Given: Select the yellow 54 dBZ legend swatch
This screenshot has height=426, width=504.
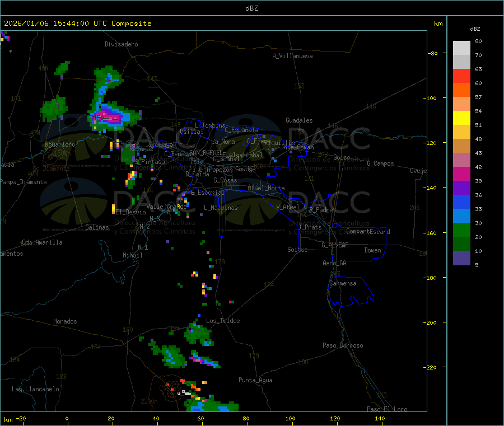Looking at the screenshot, I should 461,118.
